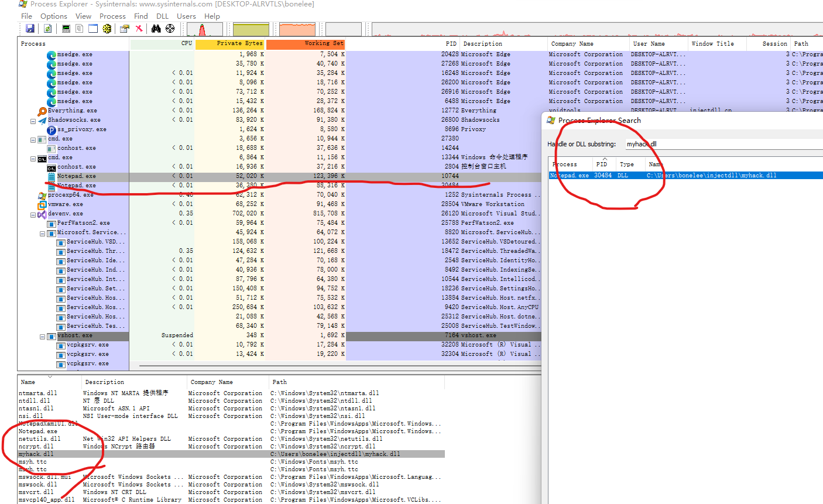This screenshot has width=823, height=504.
Task: Select the Notepad.exe 30484 search result row
Action: tap(685, 176)
